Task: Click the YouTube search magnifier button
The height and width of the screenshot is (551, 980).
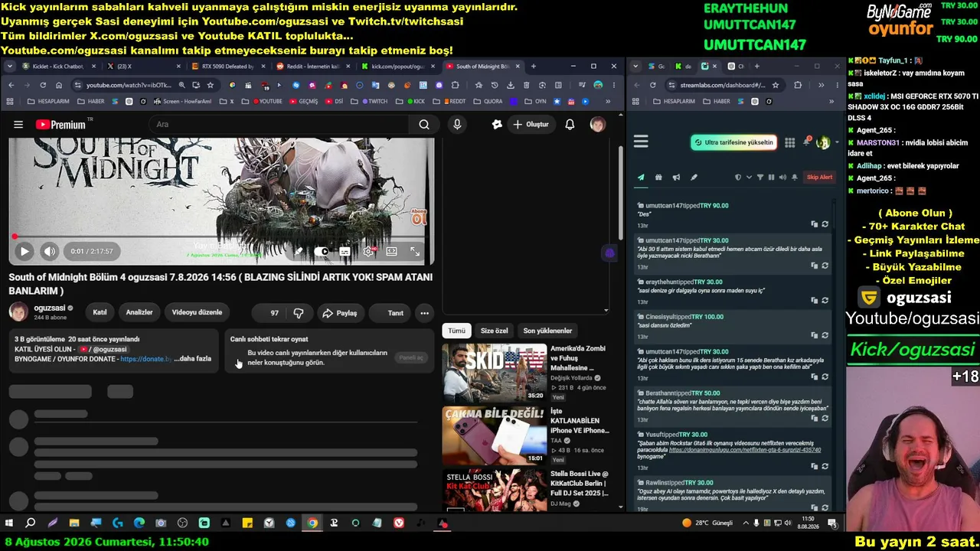Action: tap(424, 124)
